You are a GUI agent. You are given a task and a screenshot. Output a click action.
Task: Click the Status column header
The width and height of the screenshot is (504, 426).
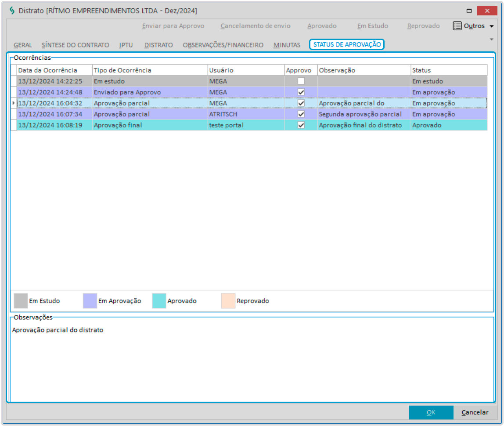[x=449, y=70]
